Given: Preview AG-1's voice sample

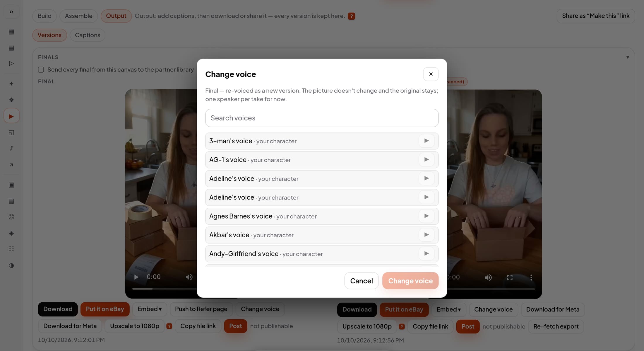Looking at the screenshot, I should [427, 160].
